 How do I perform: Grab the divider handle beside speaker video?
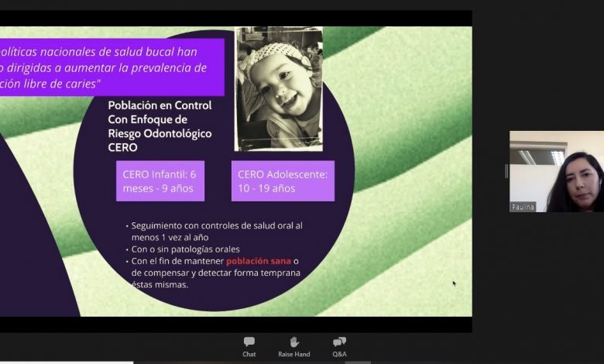point(506,171)
